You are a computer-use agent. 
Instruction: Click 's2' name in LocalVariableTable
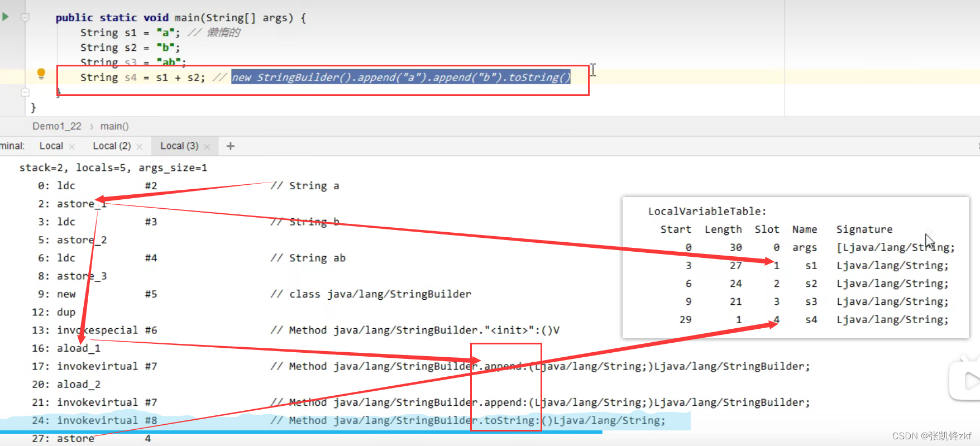tap(811, 284)
